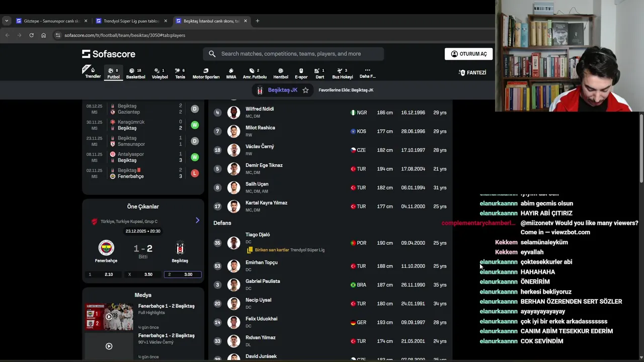644x362 pixels.
Task: Open Gabriel Paulista player profile
Action: pos(330,285)
